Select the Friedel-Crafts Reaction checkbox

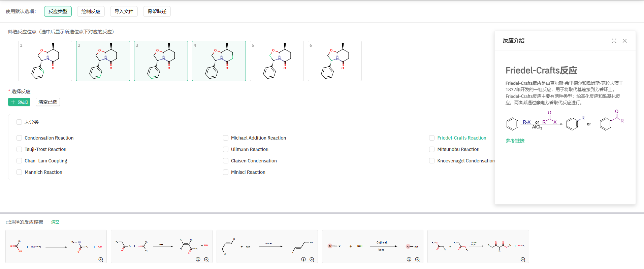432,138
